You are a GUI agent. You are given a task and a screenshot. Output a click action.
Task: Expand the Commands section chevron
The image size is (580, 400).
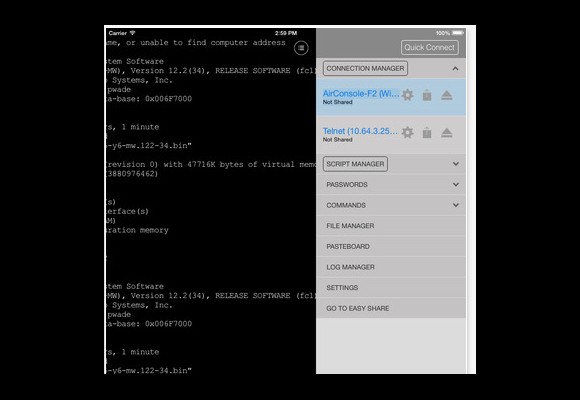456,205
